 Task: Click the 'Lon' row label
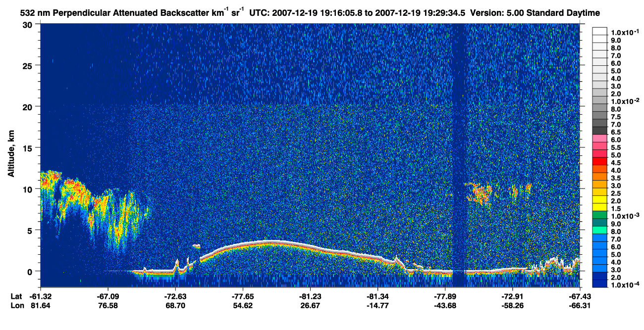(x=16, y=306)
